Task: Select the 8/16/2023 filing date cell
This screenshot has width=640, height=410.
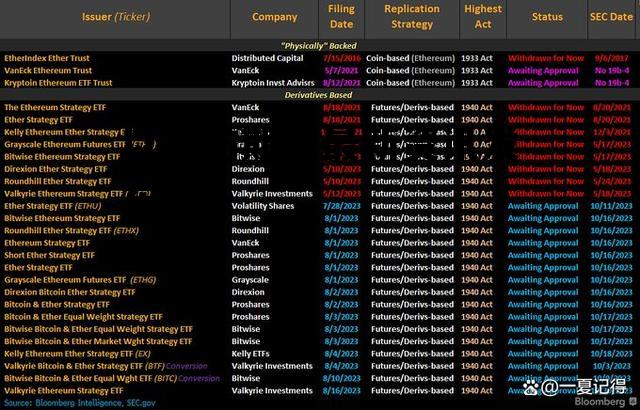Action: (342, 390)
